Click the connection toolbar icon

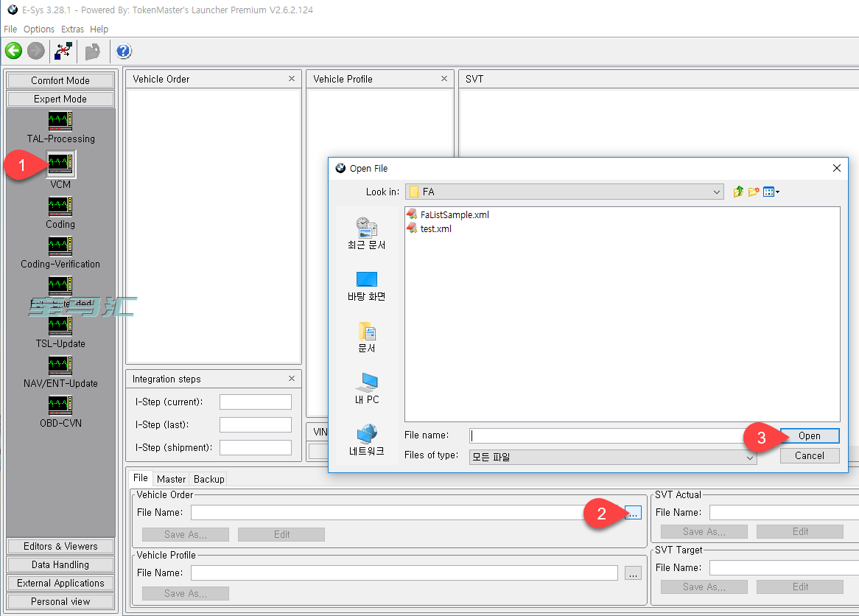click(63, 51)
